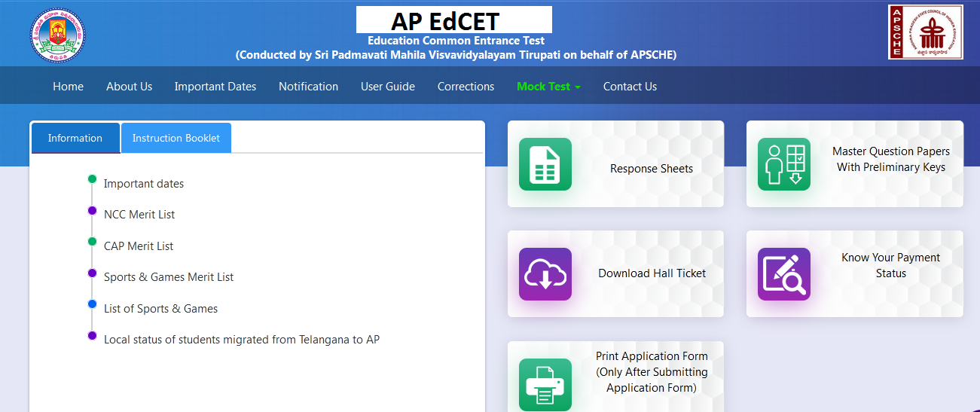This screenshot has width=980, height=412.
Task: Open the Notification menu item
Action: (x=308, y=87)
